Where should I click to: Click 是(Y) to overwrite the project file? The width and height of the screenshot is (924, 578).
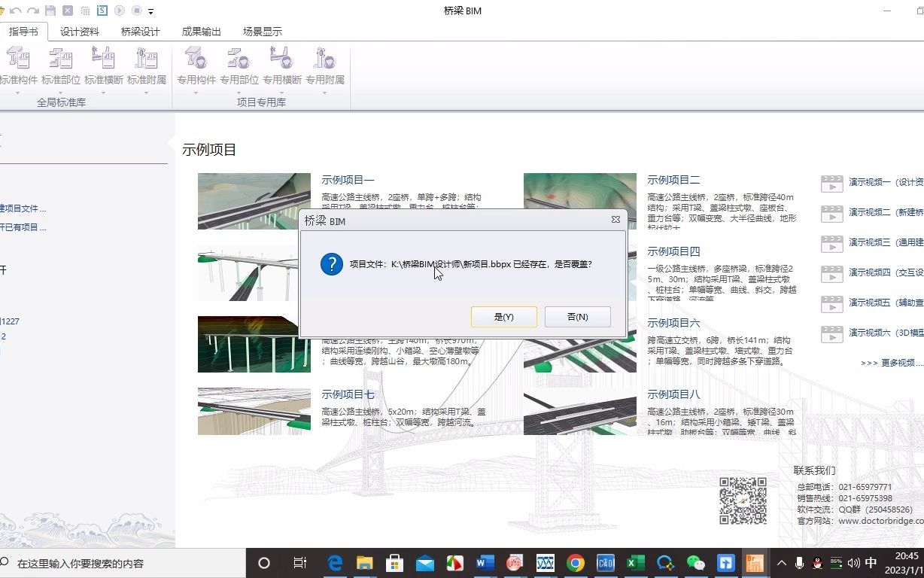[503, 316]
